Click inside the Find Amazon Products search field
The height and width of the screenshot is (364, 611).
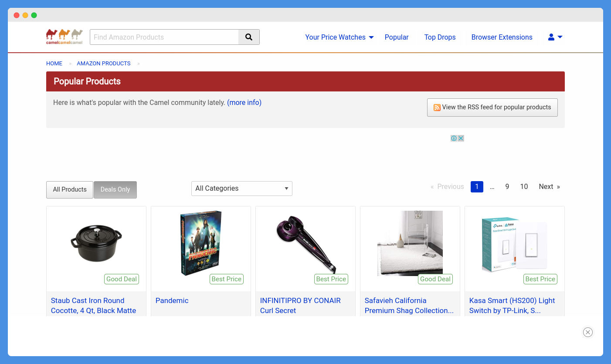click(x=164, y=37)
